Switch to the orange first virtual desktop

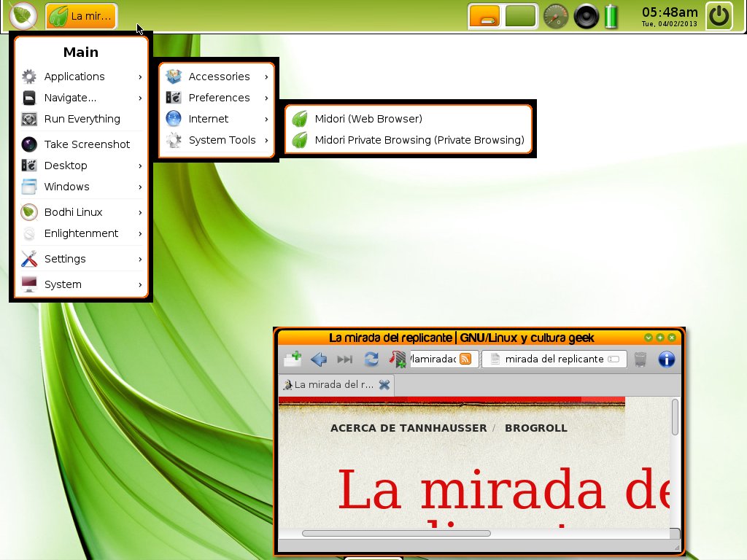[x=484, y=16]
